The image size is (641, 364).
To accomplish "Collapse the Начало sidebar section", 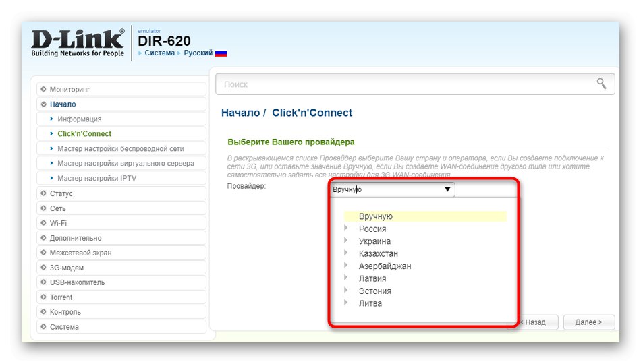I will (x=121, y=104).
